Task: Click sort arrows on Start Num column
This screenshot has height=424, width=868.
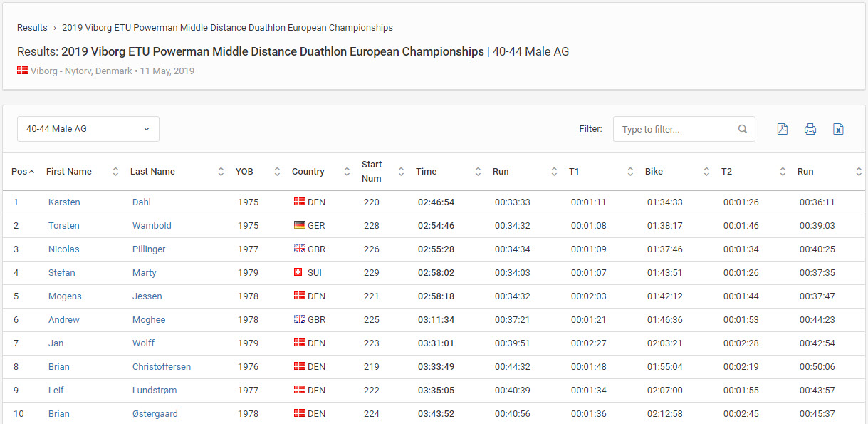Action: point(401,172)
